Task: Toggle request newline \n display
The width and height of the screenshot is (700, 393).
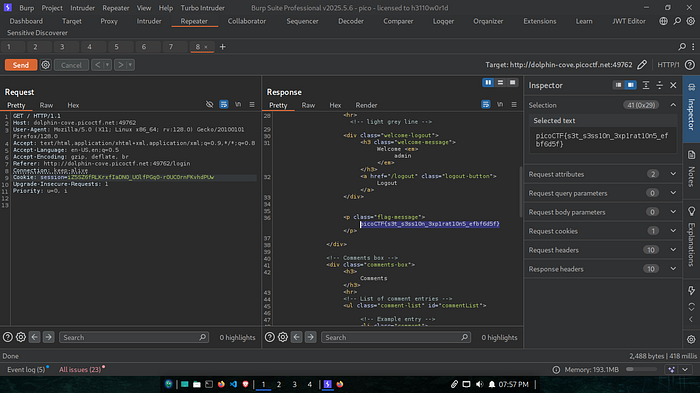Action: pos(238,105)
